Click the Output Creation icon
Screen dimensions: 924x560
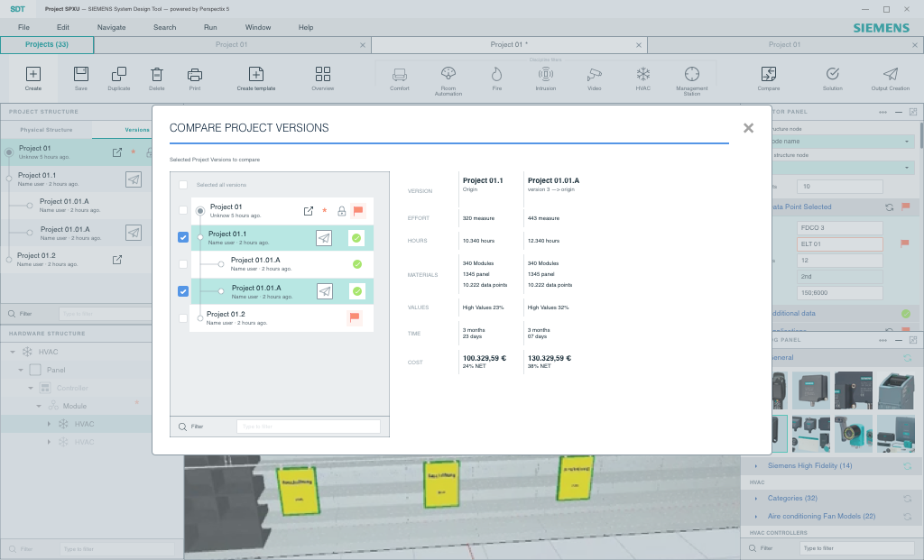tap(891, 74)
